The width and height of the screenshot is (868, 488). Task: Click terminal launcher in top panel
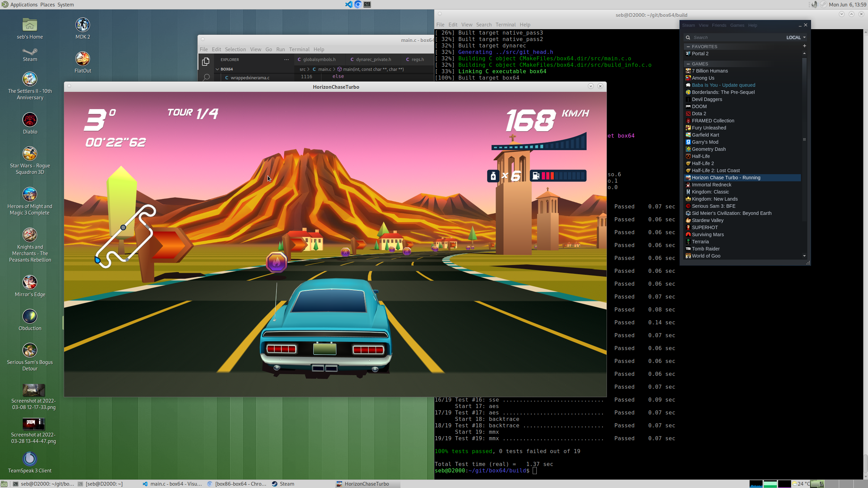[367, 4]
